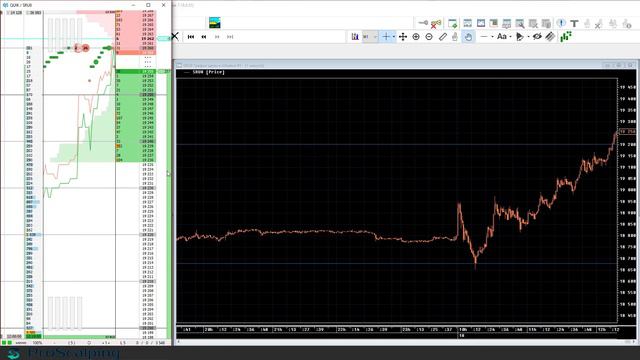Click the key icon in the top toolbar
This screenshot has height=360, width=640.
click(423, 23)
